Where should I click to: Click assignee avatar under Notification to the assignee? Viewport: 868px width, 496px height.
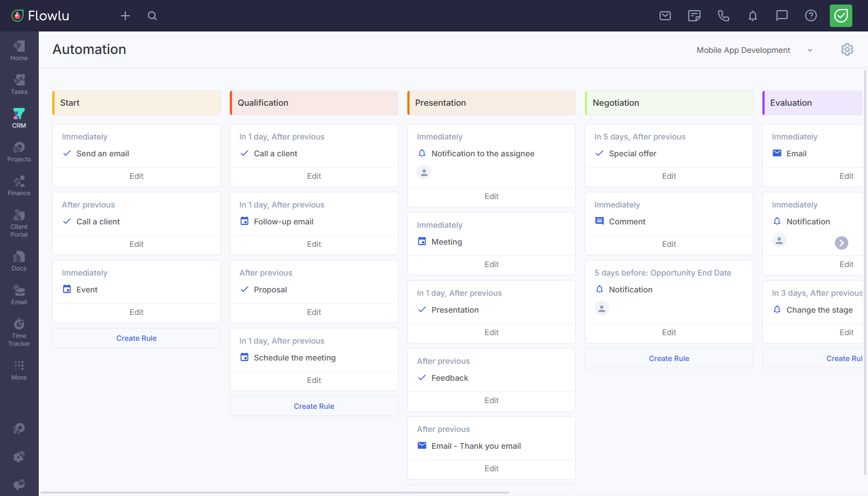pos(424,172)
